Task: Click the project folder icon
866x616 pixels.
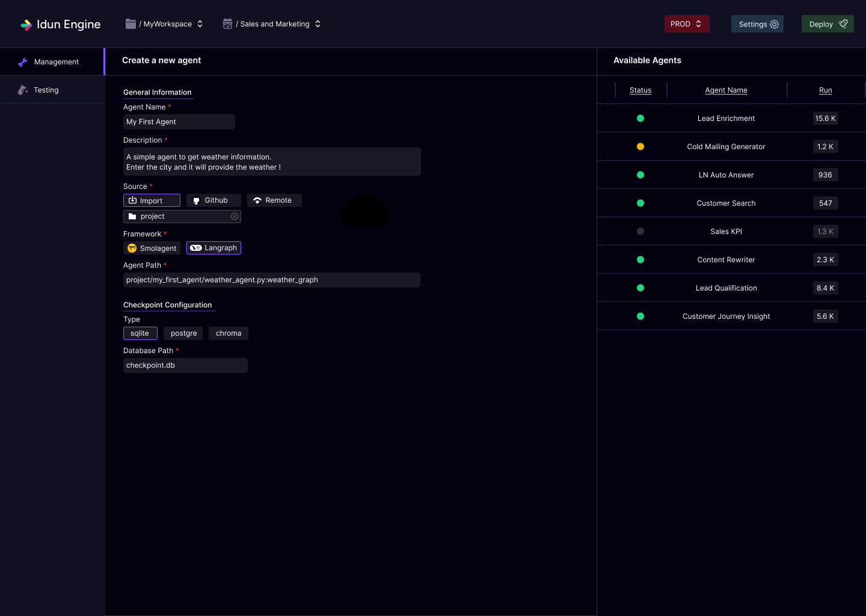Action: [x=132, y=217]
